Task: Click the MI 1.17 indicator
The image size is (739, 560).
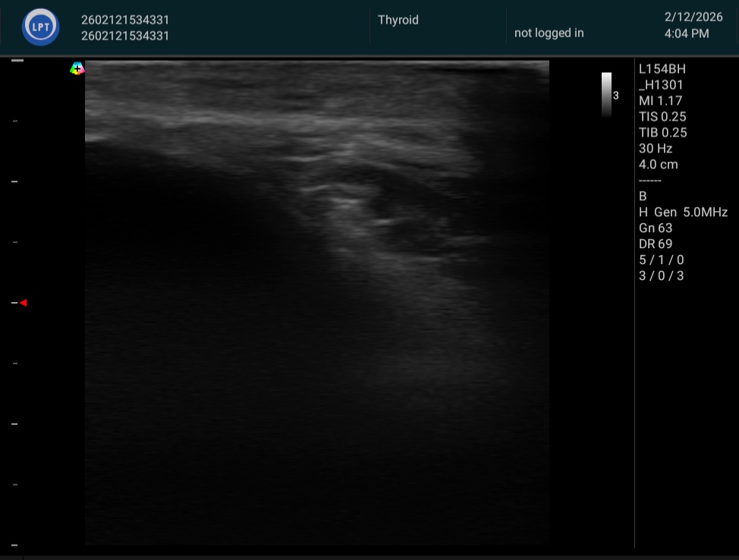Action: (x=660, y=101)
